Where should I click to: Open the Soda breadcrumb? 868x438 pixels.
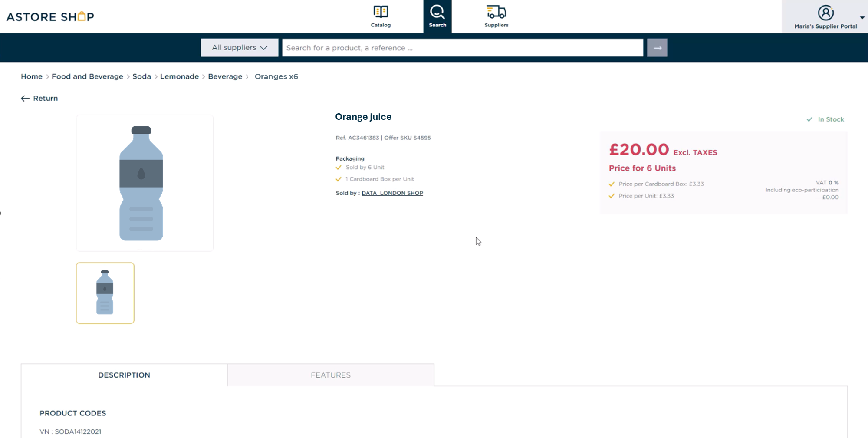point(141,76)
